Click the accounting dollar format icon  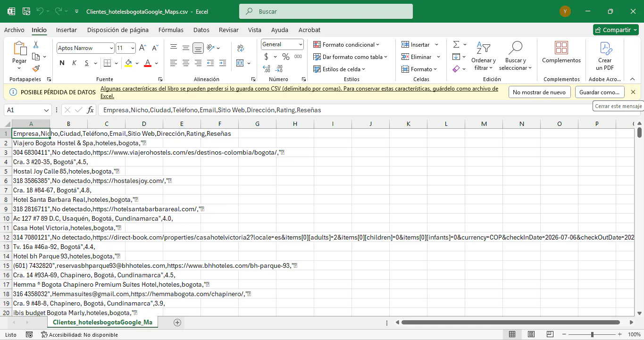267,57
